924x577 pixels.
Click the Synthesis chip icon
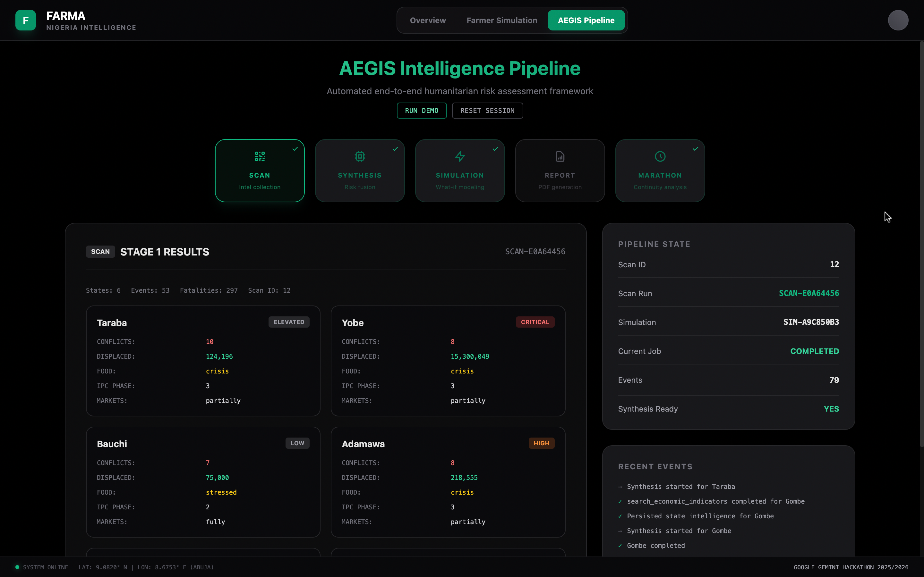tap(360, 156)
